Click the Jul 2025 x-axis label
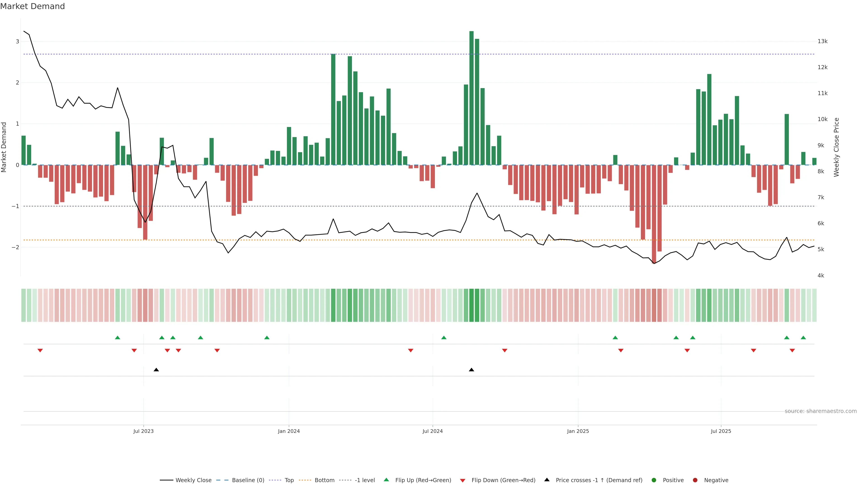 pos(721,432)
